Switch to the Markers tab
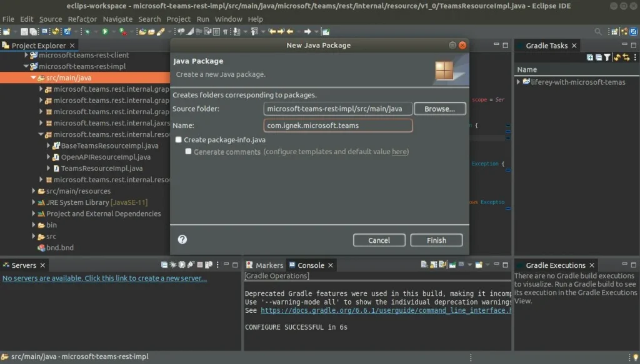 coord(265,265)
